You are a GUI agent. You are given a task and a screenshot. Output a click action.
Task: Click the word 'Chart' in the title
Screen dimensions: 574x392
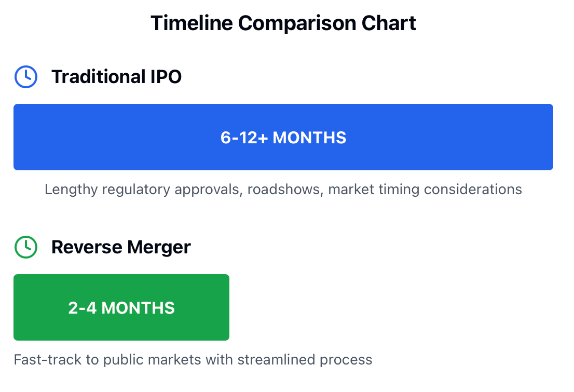click(389, 23)
